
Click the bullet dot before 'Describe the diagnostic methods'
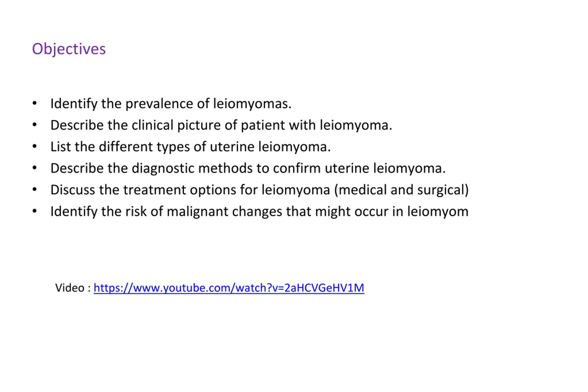(34, 168)
